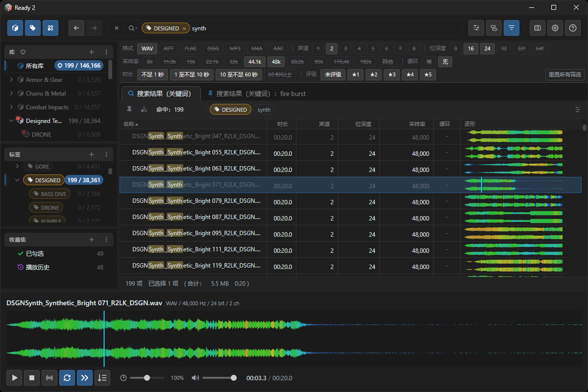Select the DRONE tag in the tags panel
The width and height of the screenshot is (588, 392).
coord(46,208)
